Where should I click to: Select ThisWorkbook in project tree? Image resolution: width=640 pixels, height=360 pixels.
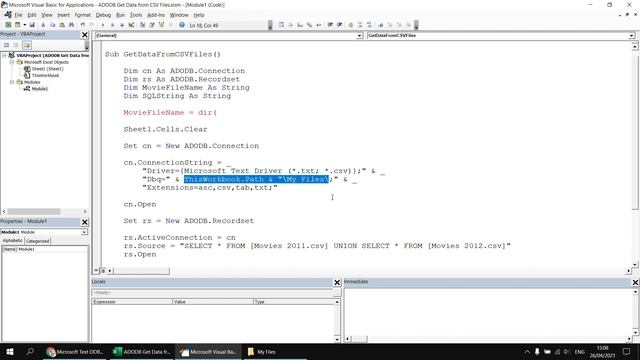[x=45, y=76]
